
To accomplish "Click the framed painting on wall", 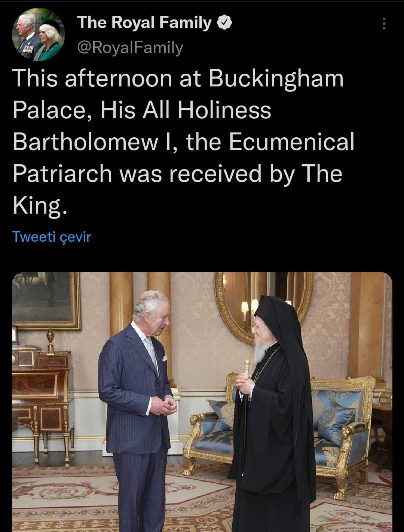I will (46, 301).
